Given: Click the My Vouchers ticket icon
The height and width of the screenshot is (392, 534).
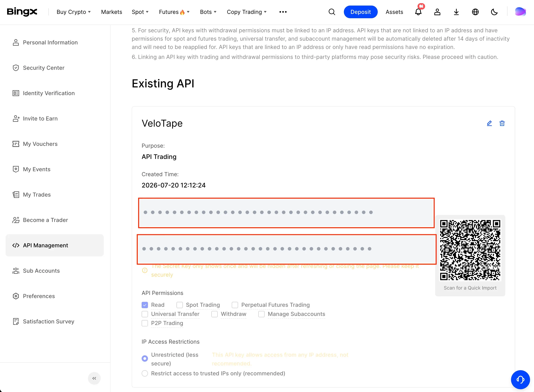Looking at the screenshot, I should (x=16, y=144).
